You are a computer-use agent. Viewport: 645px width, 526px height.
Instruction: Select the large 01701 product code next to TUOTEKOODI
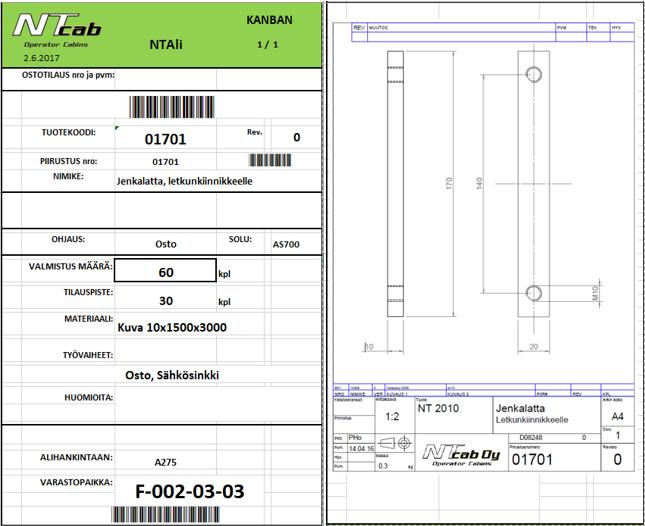tap(165, 139)
